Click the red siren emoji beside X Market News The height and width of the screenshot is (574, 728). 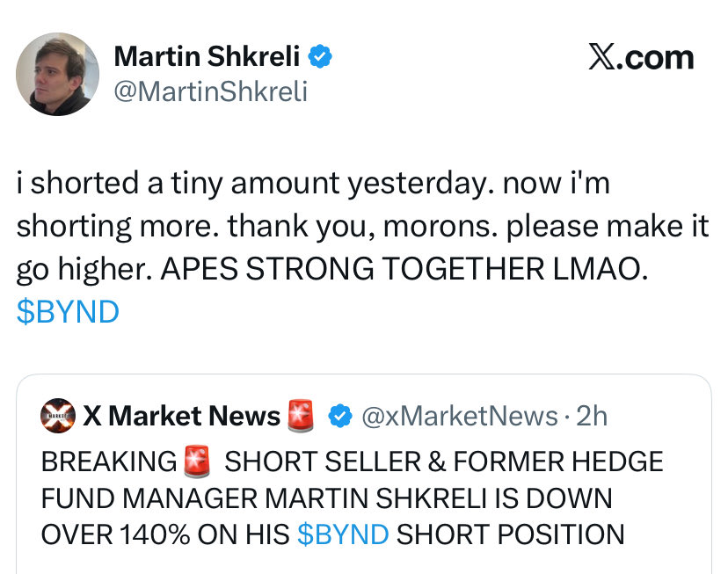coord(301,416)
